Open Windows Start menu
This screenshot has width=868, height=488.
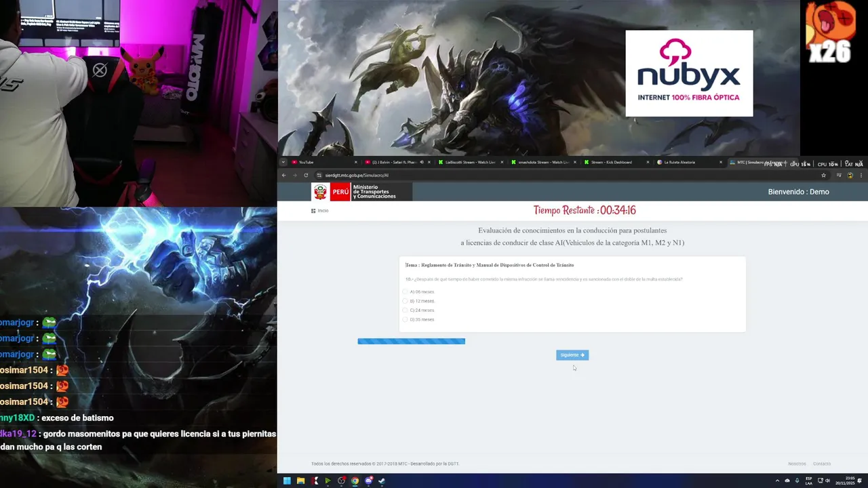(287, 481)
